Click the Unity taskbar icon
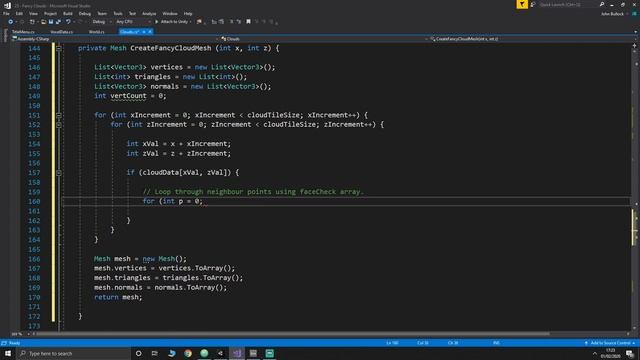The width and height of the screenshot is (640, 360). pos(220,353)
